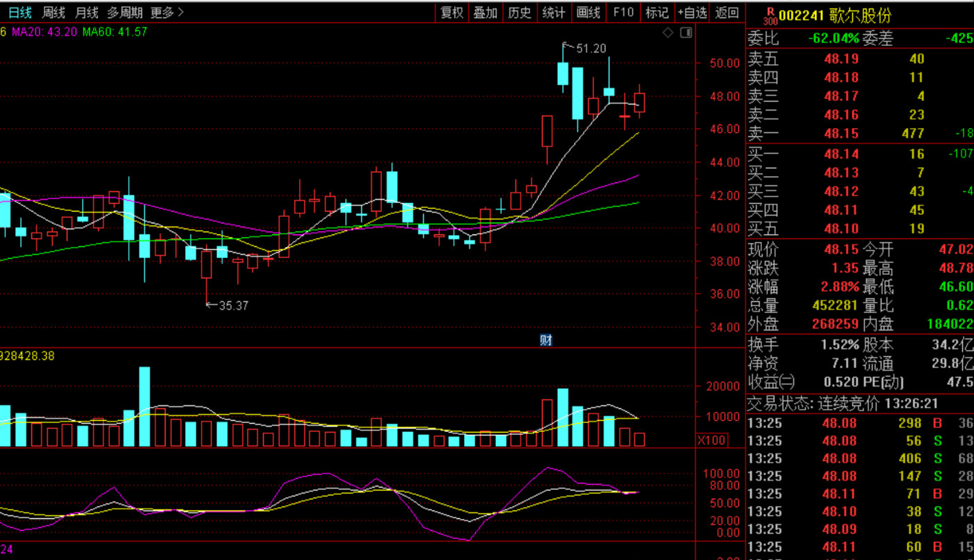
Task: Switch to 周线 weekly chart tab
Action: coord(54,13)
